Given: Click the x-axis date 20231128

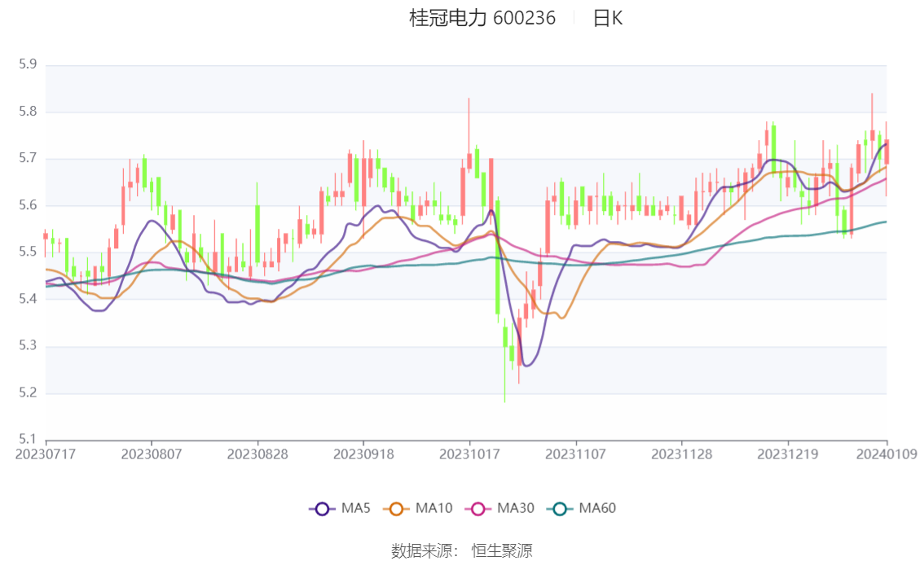Looking at the screenshot, I should (682, 454).
